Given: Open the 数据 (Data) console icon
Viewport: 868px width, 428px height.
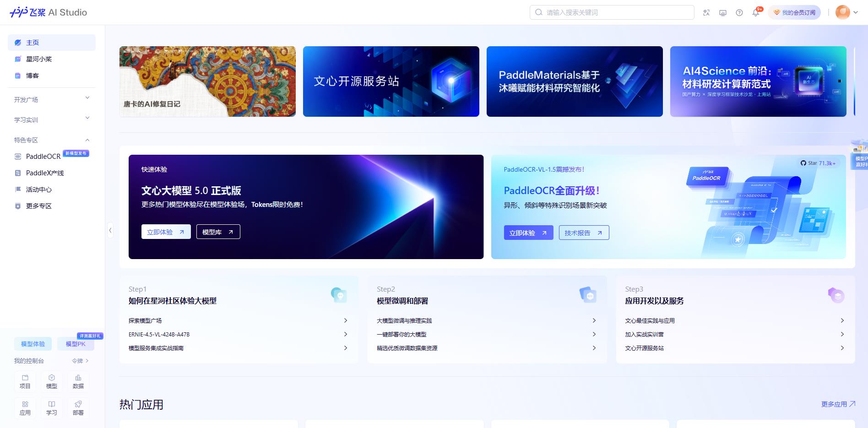Looking at the screenshot, I should coord(78,381).
